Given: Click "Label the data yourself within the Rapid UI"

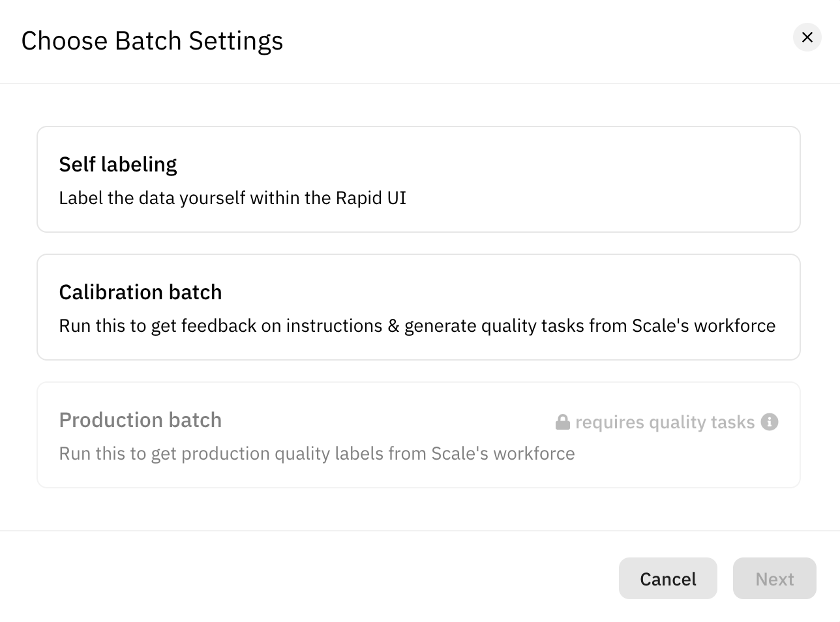Looking at the screenshot, I should [x=232, y=198].
